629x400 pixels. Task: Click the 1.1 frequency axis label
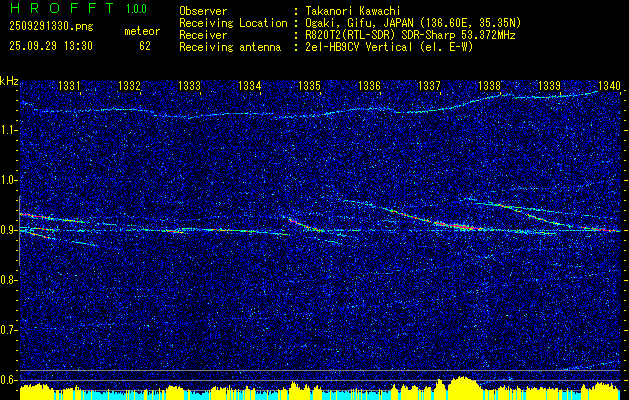[8, 130]
